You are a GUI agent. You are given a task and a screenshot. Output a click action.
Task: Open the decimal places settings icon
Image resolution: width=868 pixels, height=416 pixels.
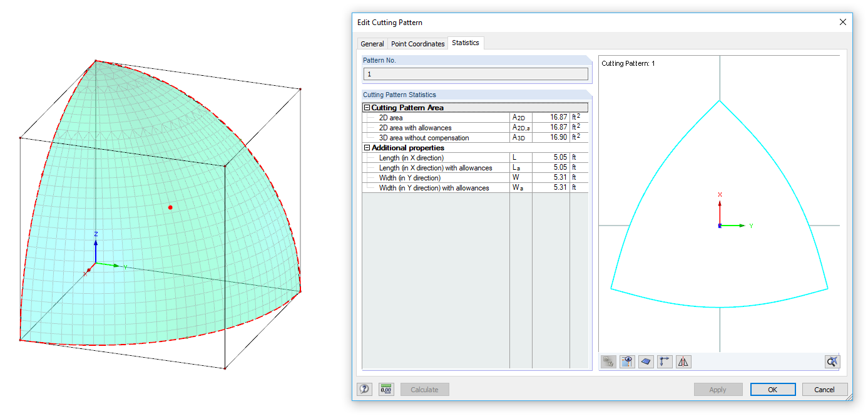(386, 389)
